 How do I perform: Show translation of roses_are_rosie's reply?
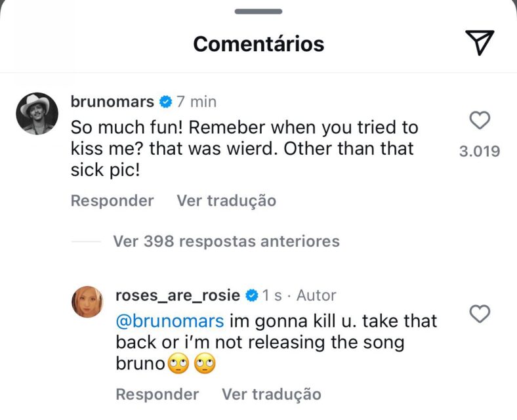pyautogui.click(x=272, y=394)
